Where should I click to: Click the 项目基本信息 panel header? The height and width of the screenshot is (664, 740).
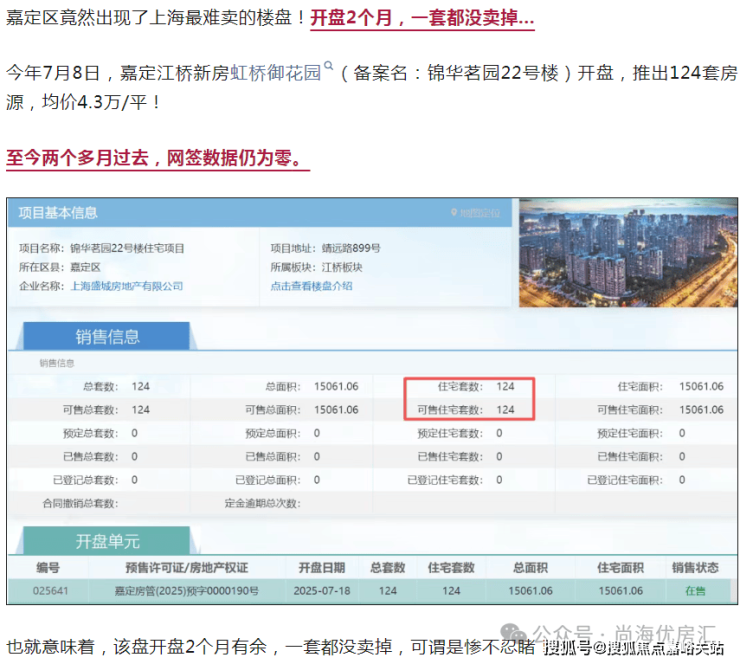(x=58, y=213)
